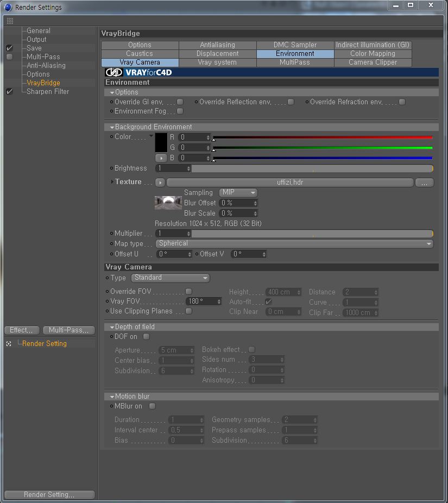The image size is (448, 503).
Task: Click the browse (...) button beside the texture
Action: pos(424,183)
